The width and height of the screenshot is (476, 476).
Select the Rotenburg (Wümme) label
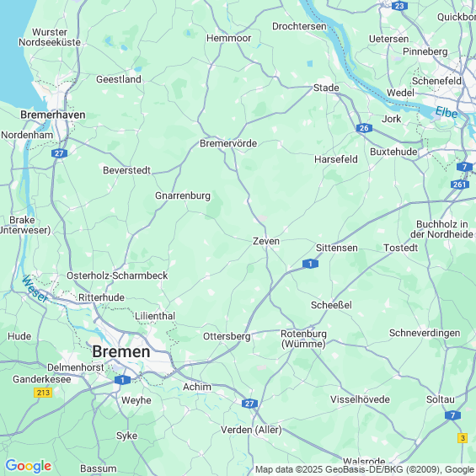303,339
